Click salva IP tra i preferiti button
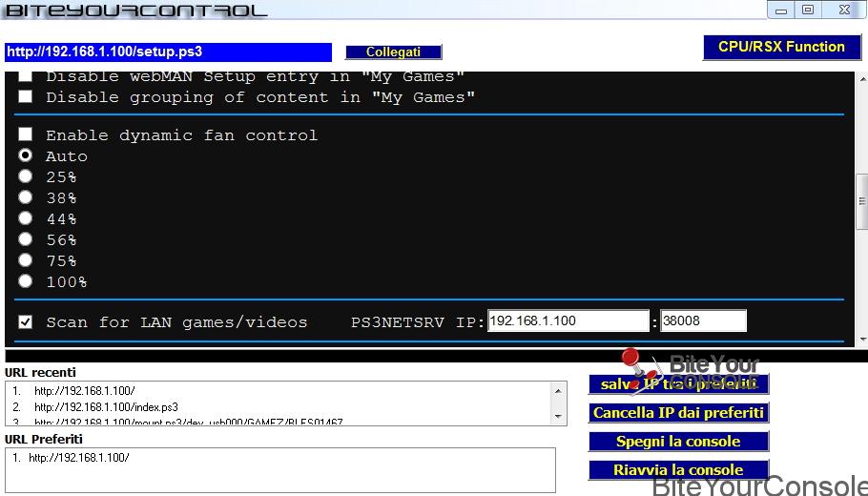The height and width of the screenshot is (496, 868). pos(679,383)
